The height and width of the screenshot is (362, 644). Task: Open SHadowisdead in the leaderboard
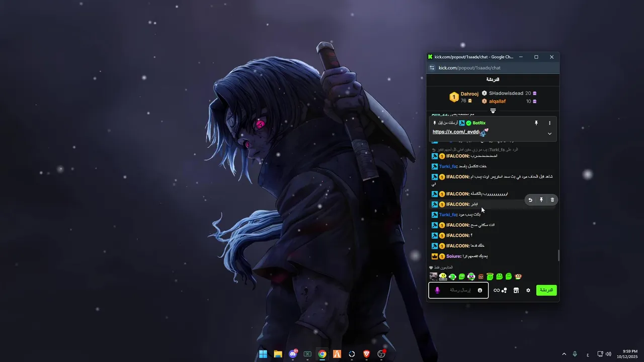tap(506, 93)
